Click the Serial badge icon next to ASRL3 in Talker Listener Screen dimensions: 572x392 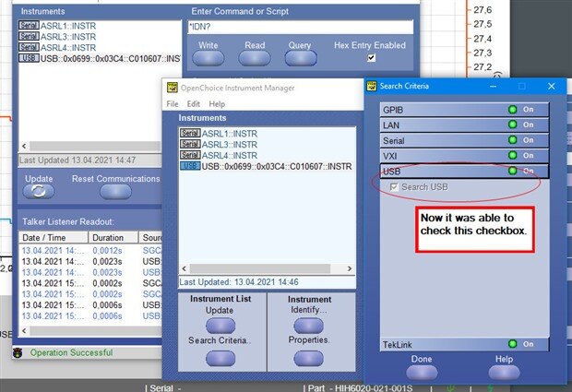(29, 36)
